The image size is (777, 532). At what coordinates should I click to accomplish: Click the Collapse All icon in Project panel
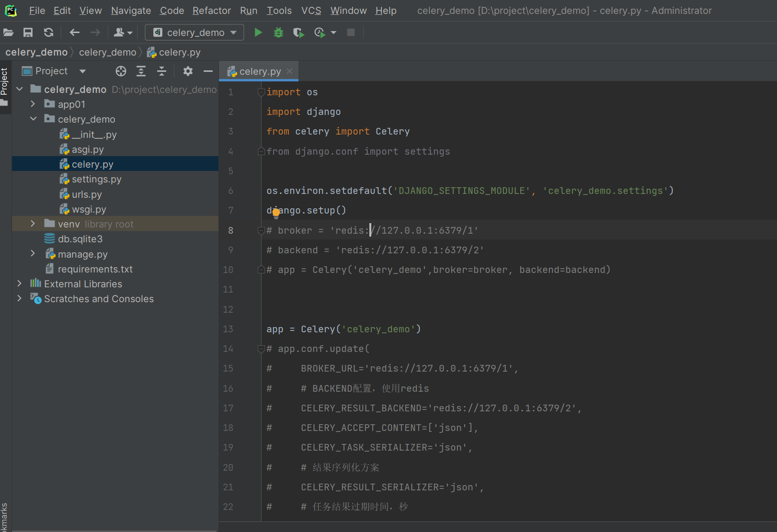point(161,71)
